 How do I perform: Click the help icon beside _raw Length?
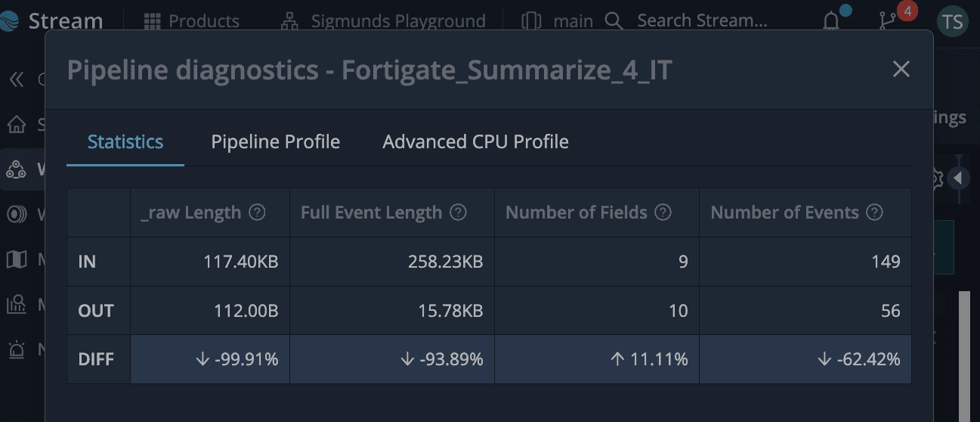tap(257, 213)
